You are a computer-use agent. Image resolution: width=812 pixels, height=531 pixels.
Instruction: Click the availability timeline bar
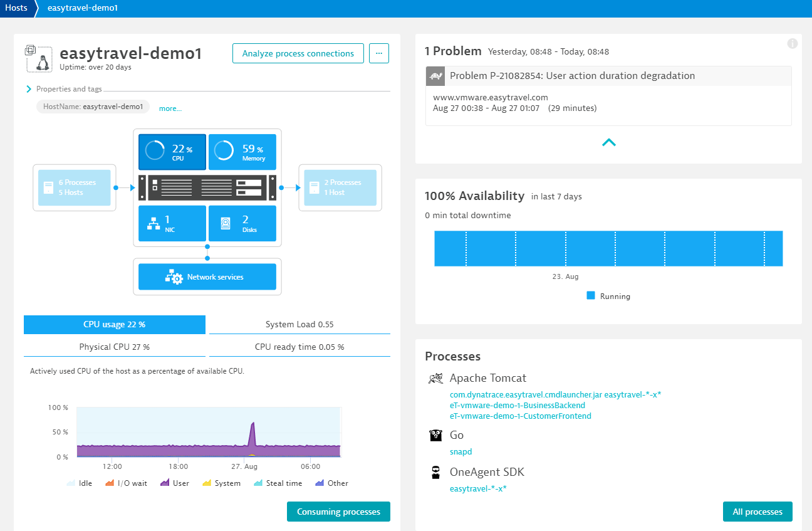click(x=608, y=249)
